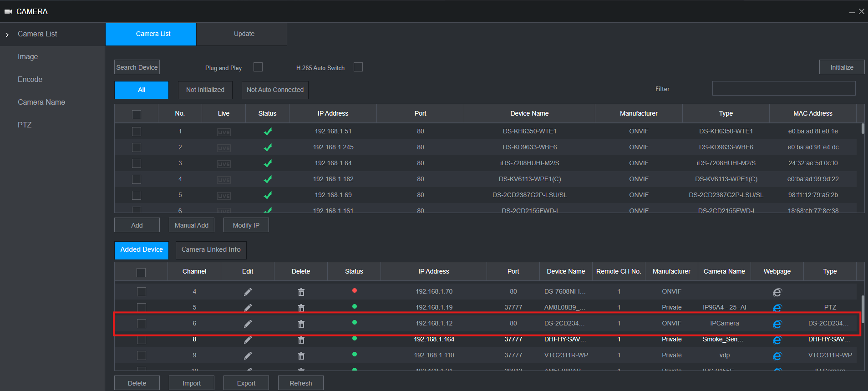Select the Added Device tab

pos(142,250)
